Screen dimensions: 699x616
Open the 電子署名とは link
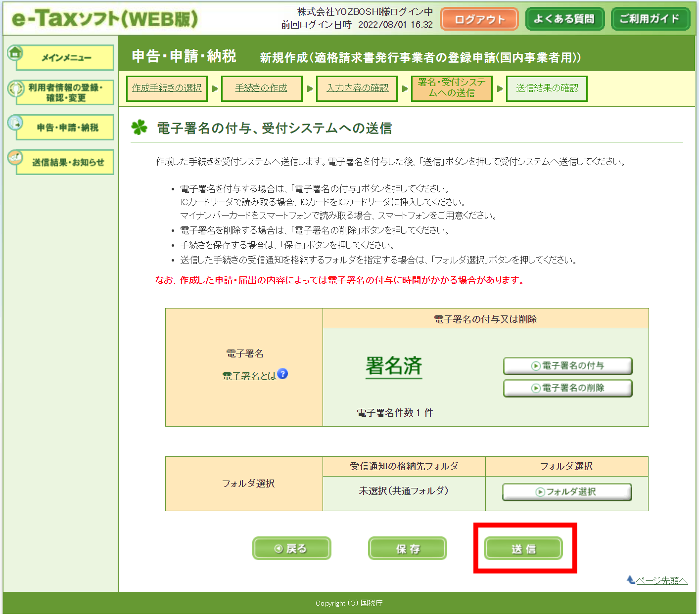[x=249, y=376]
